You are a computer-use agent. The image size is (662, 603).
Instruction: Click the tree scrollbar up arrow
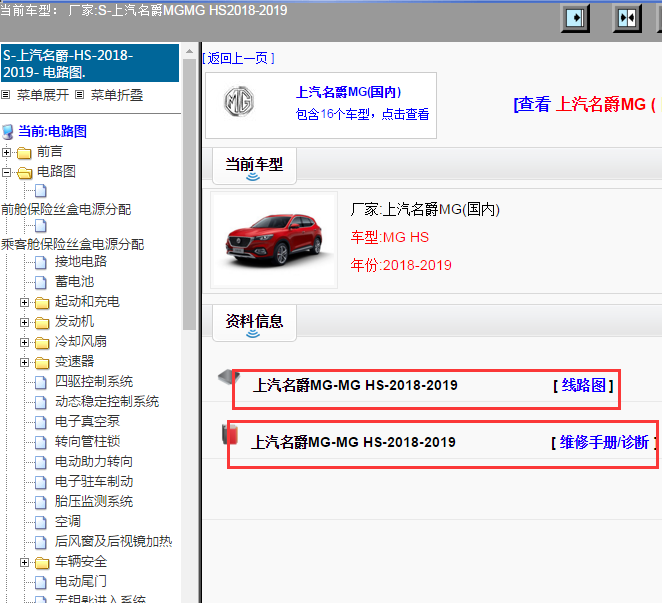tap(190, 52)
